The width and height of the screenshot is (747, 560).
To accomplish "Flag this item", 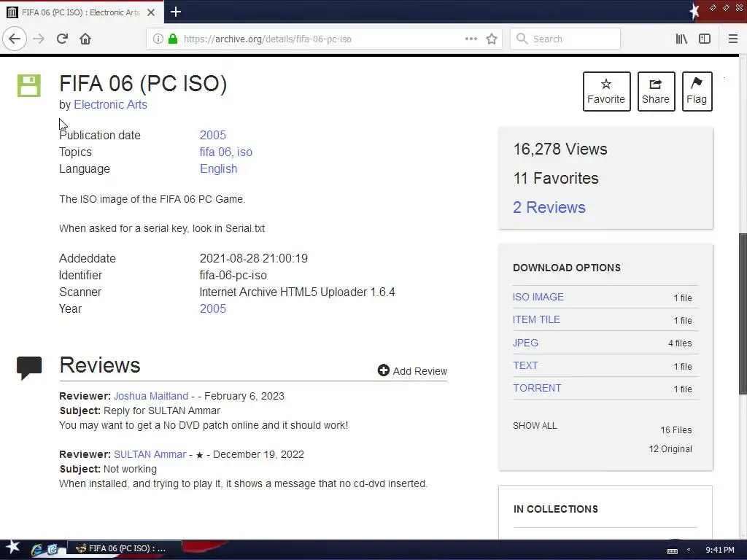I will tap(697, 91).
